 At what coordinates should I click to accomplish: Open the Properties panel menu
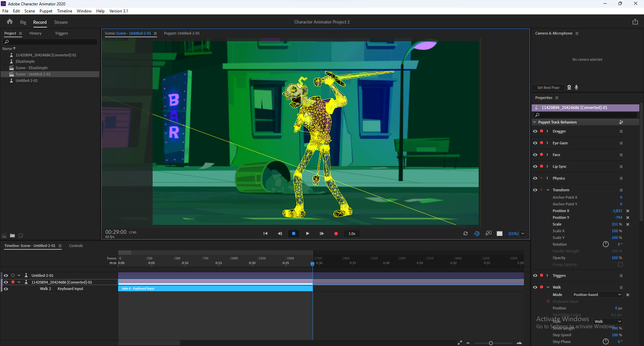click(x=557, y=98)
